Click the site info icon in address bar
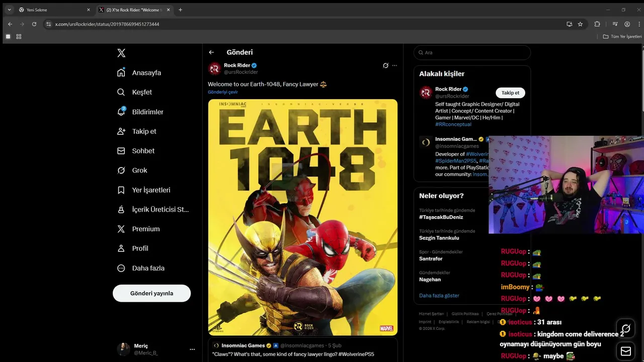Image resolution: width=644 pixels, height=362 pixels. point(49,24)
